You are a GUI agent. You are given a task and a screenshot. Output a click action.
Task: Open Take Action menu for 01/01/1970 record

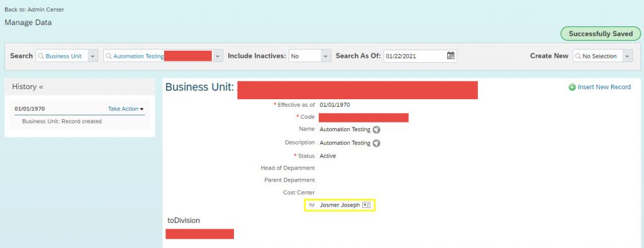126,109
